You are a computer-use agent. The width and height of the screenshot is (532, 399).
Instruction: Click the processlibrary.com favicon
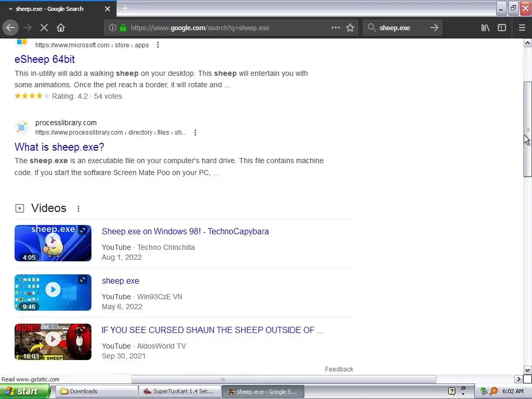point(21,127)
